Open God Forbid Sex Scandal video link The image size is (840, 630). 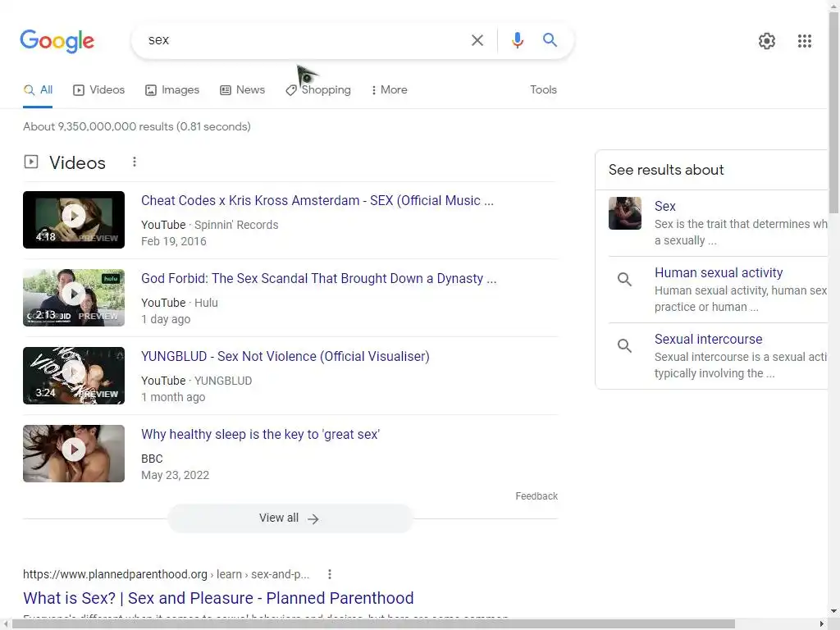click(x=319, y=279)
